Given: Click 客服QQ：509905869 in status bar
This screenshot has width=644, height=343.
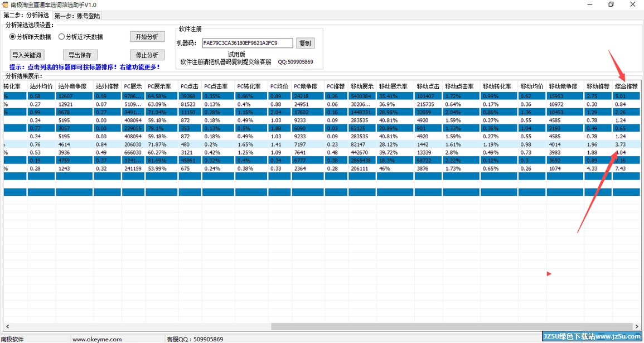Looking at the screenshot, I should pyautogui.click(x=195, y=339).
